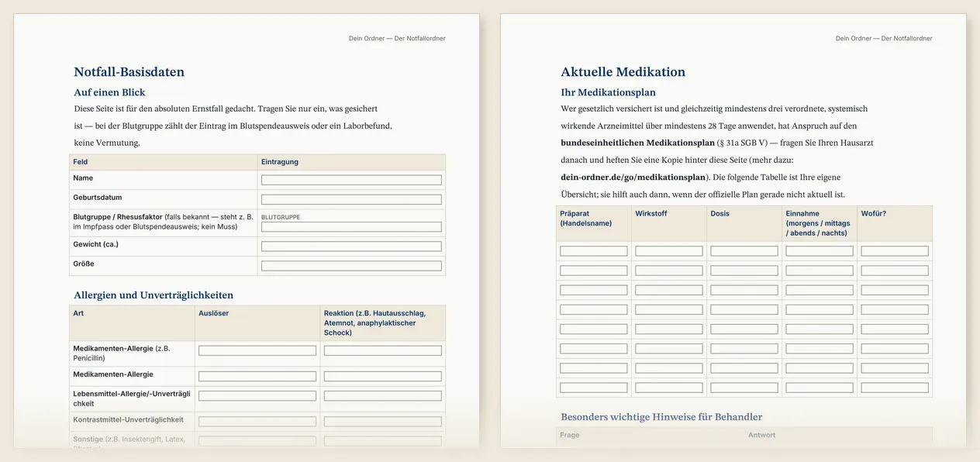Click the 'Ihr Medikationsplan' subheading
The height and width of the screenshot is (462, 980).
click(x=609, y=92)
